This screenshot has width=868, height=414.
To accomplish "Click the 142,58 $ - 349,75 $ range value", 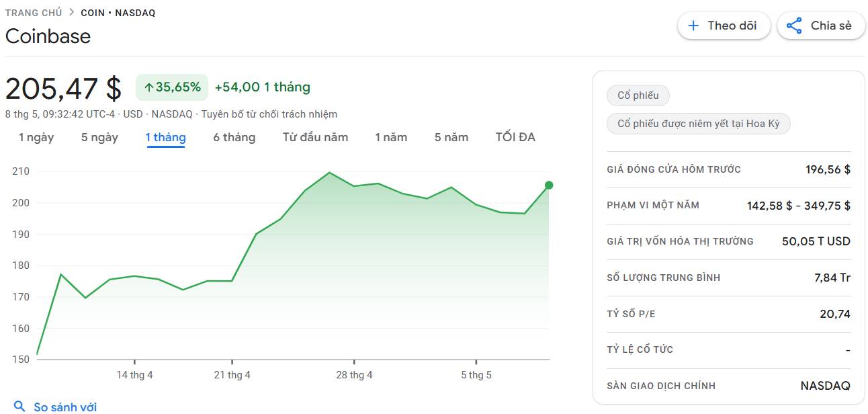I will click(x=799, y=206).
